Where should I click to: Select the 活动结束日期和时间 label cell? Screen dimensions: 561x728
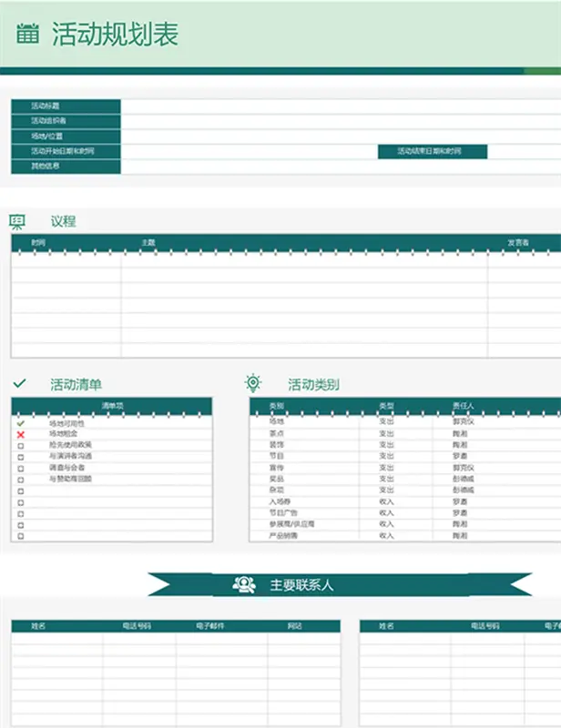coord(433,151)
